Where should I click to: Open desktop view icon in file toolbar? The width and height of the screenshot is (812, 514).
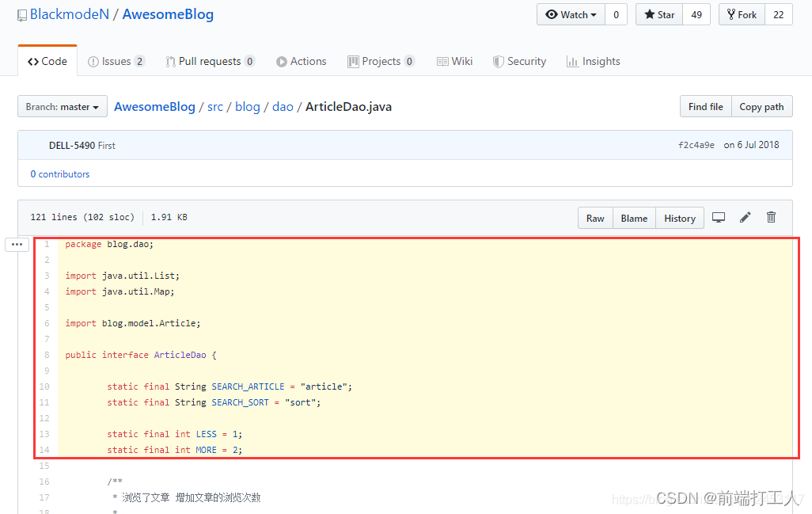click(719, 218)
